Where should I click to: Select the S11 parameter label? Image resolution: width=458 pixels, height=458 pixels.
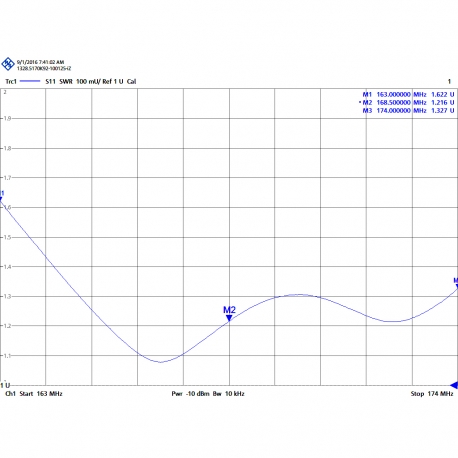50,81
